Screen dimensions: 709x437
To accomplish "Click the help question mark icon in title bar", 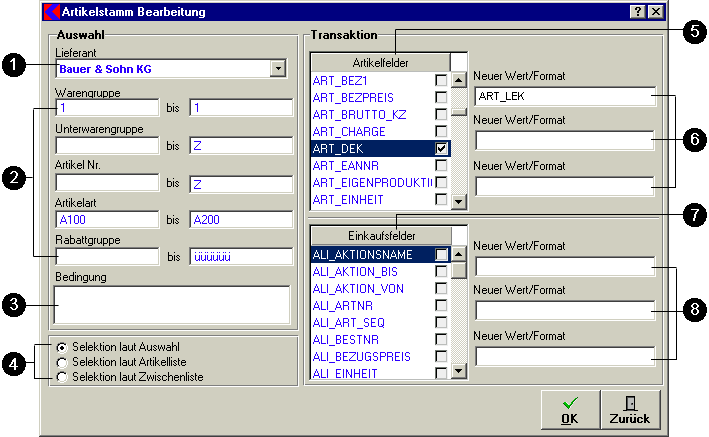I will 637,12.
